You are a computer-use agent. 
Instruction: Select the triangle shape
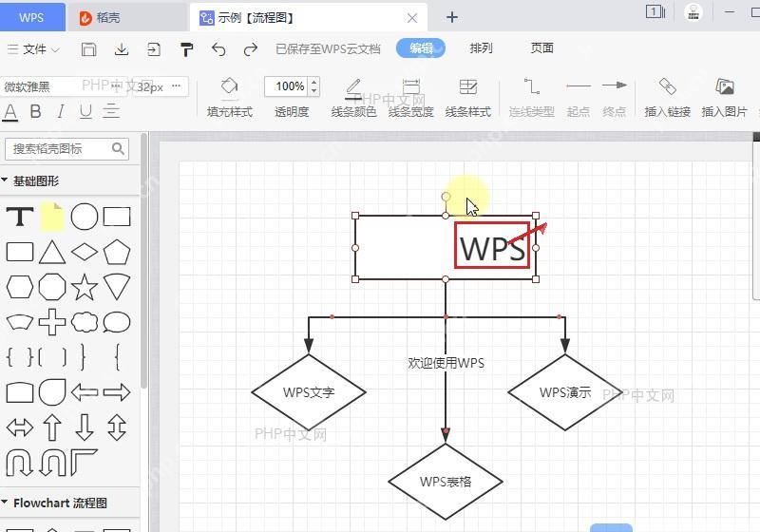[52, 253]
